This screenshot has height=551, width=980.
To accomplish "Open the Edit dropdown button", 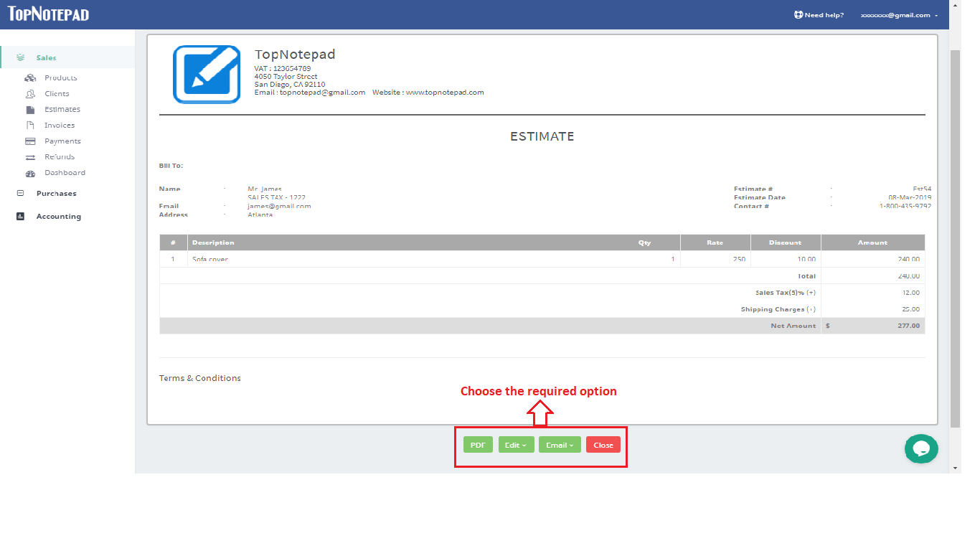I will click(517, 445).
